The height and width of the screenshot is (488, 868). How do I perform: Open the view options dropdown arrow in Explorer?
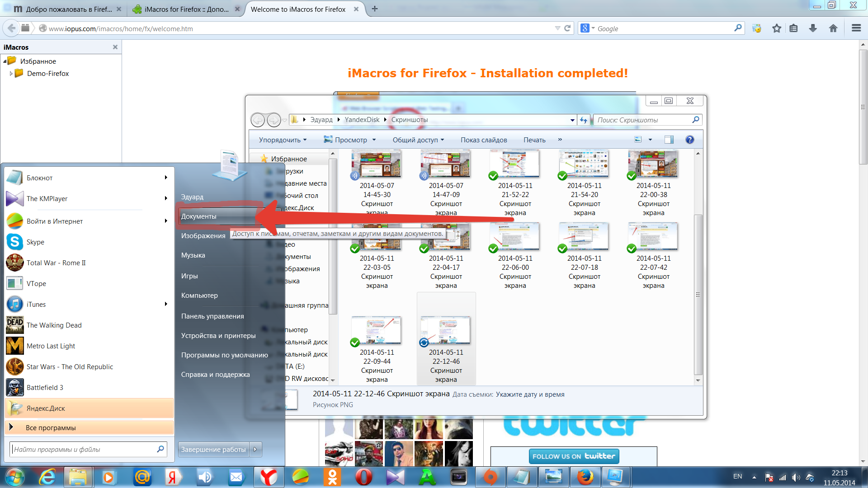(x=650, y=140)
